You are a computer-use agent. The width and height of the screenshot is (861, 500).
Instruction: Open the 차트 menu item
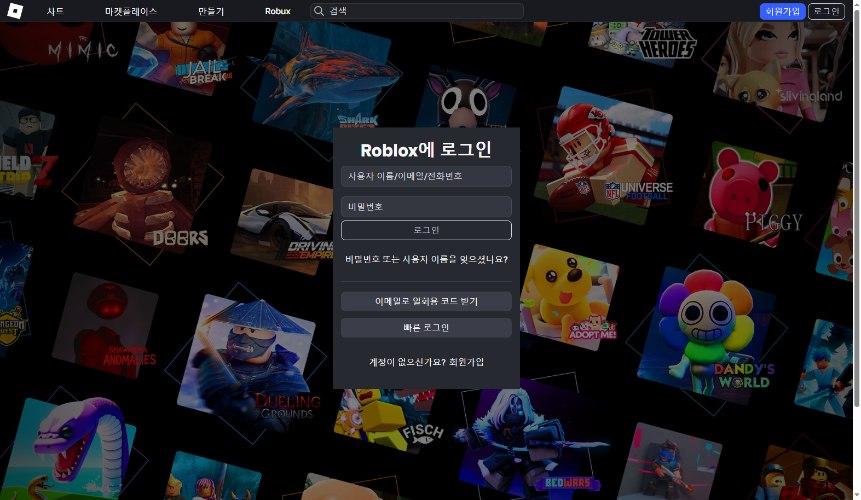[55, 11]
